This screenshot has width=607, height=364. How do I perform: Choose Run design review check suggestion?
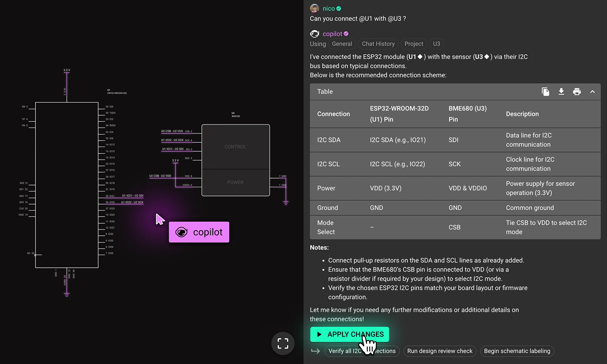click(x=440, y=351)
